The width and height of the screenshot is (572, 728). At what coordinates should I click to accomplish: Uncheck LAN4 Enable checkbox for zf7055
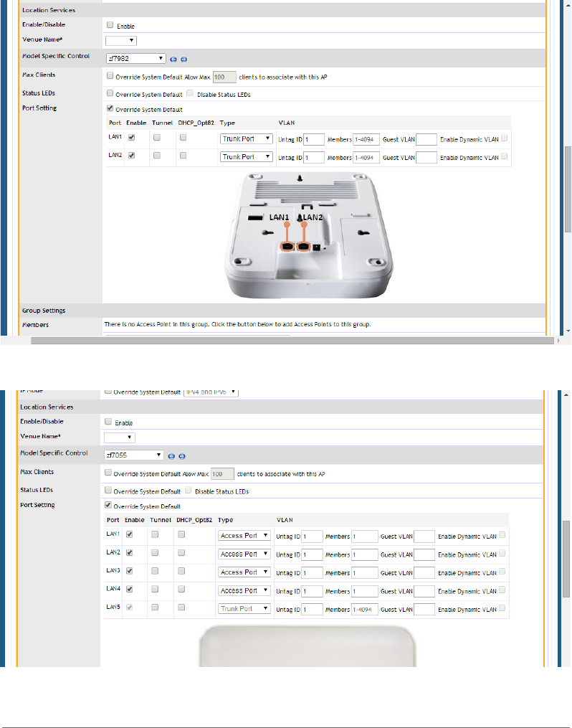[130, 589]
